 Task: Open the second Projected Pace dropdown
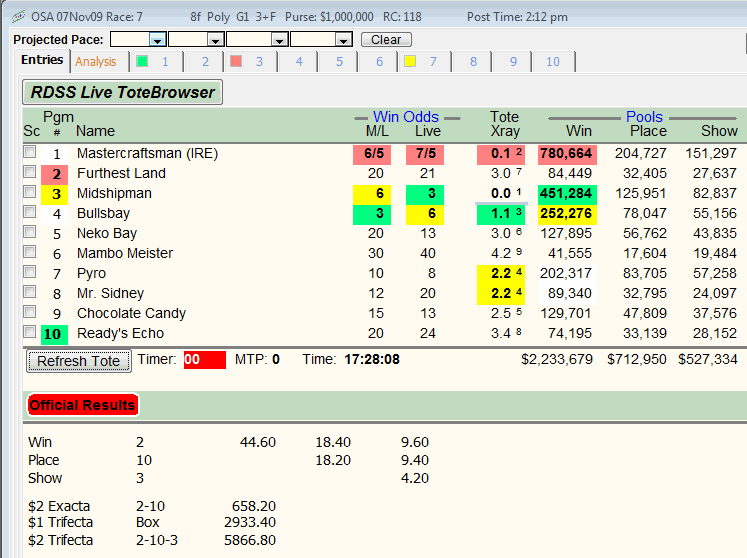pos(216,40)
